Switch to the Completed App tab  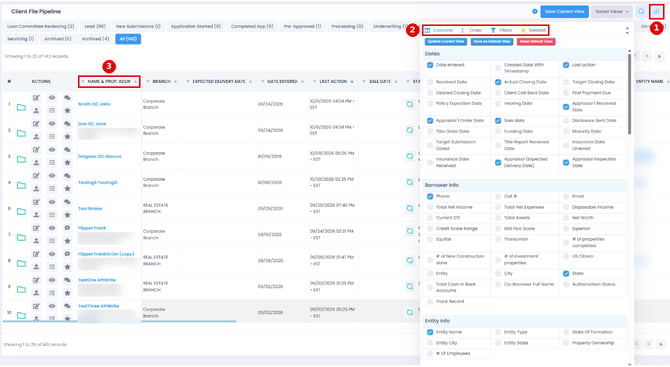point(252,26)
